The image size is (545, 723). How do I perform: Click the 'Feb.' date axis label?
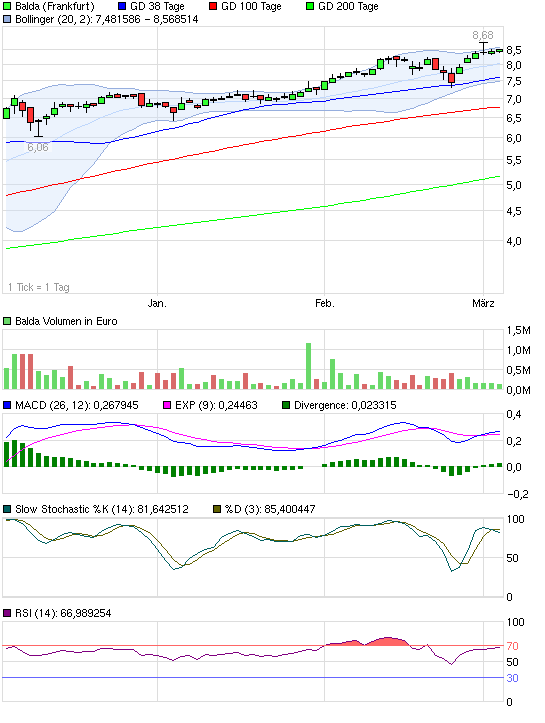[x=325, y=303]
